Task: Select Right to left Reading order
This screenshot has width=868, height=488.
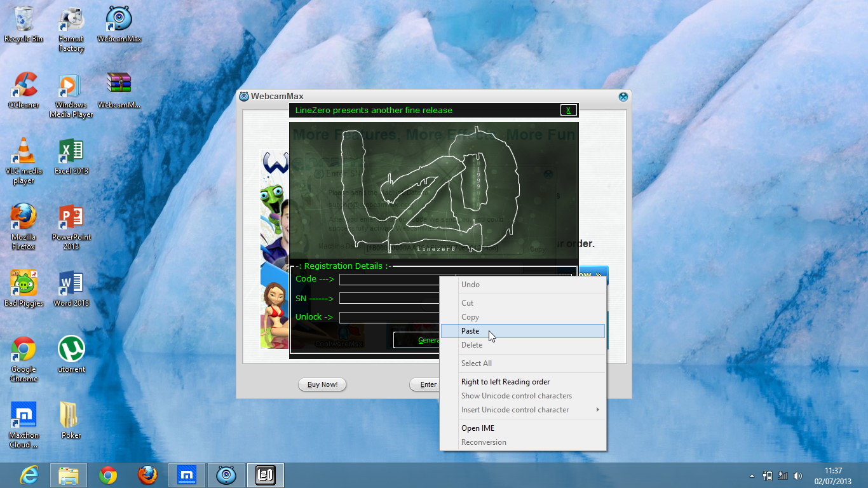Action: click(523, 382)
